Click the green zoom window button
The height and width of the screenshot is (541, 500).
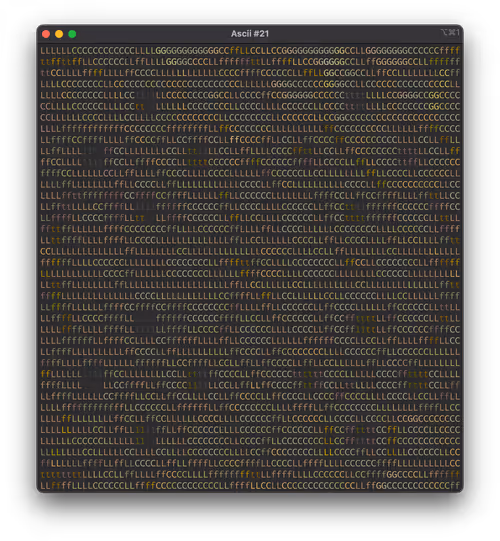pyautogui.click(x=72, y=34)
